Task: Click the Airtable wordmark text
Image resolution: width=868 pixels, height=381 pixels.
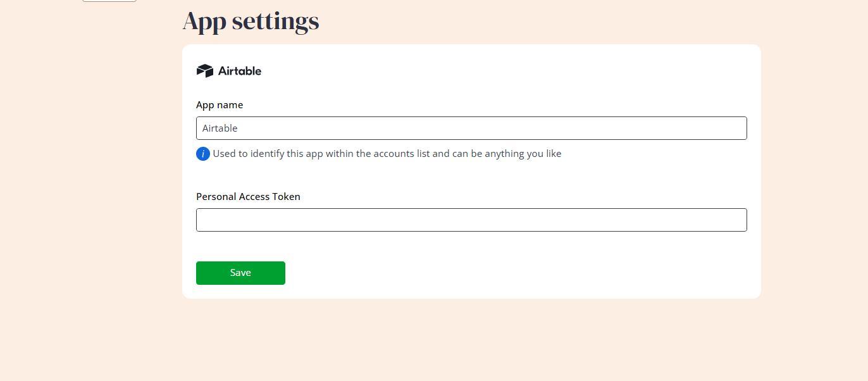Action: (x=240, y=71)
